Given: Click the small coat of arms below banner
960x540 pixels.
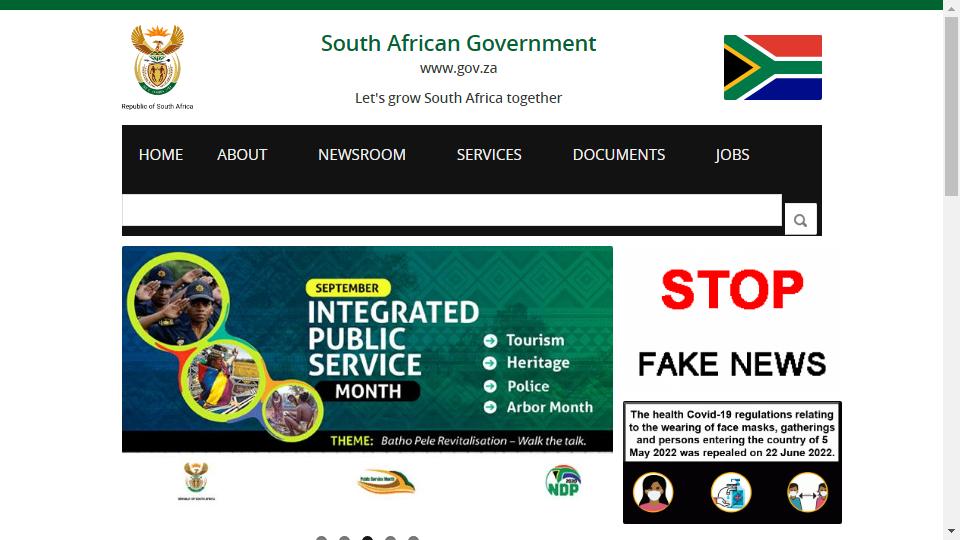Looking at the screenshot, I should [197, 481].
